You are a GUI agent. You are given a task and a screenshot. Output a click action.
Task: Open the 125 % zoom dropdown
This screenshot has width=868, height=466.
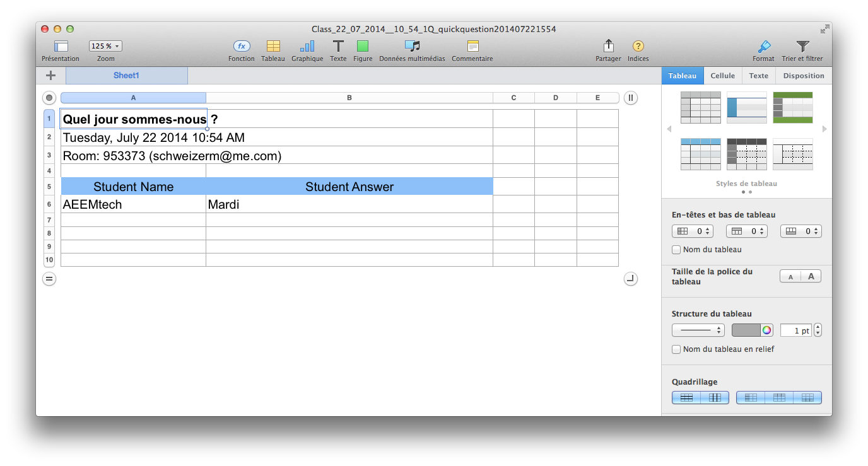105,46
